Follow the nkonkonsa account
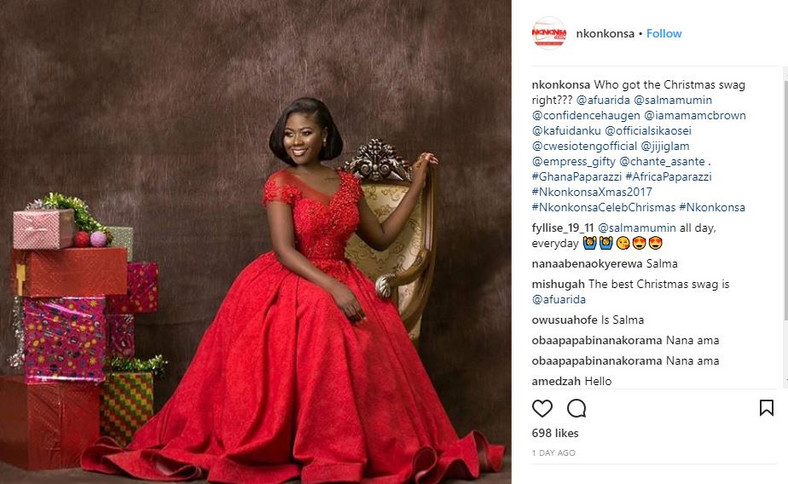The image size is (788, 484). (664, 34)
